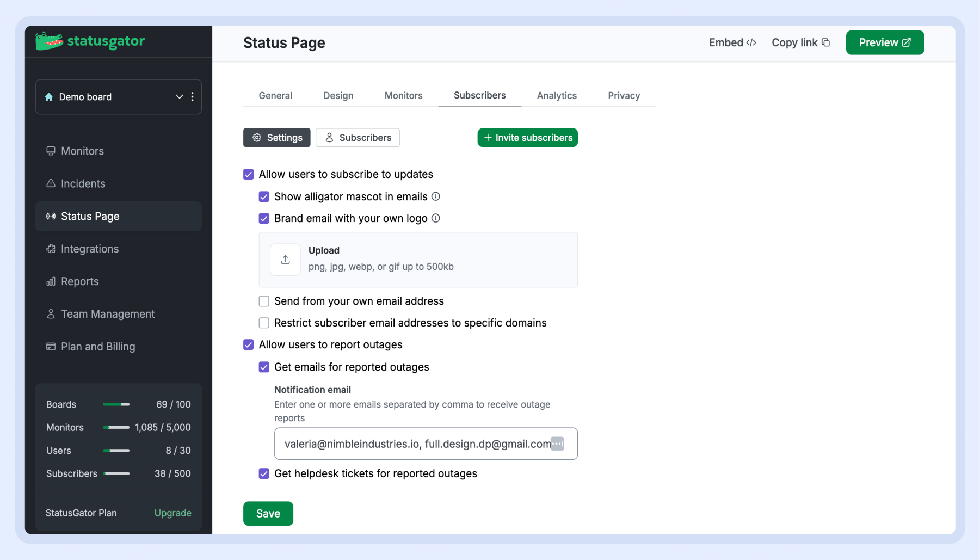Screen dimensions: 980x560
Task: Click the Notification email input field
Action: 414,444
